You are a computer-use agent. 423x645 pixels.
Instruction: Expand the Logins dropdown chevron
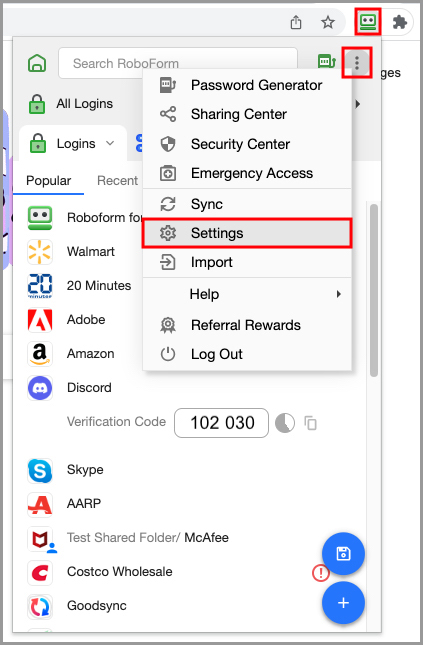(x=110, y=144)
